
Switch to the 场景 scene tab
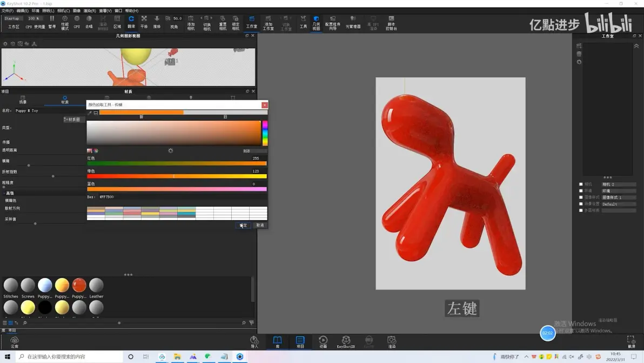[x=23, y=100]
